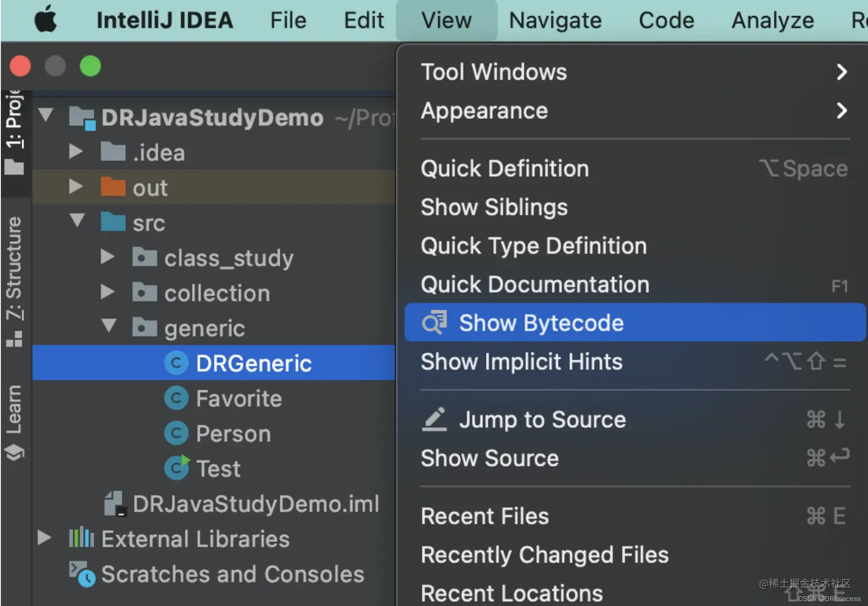Select the generic package

204,329
